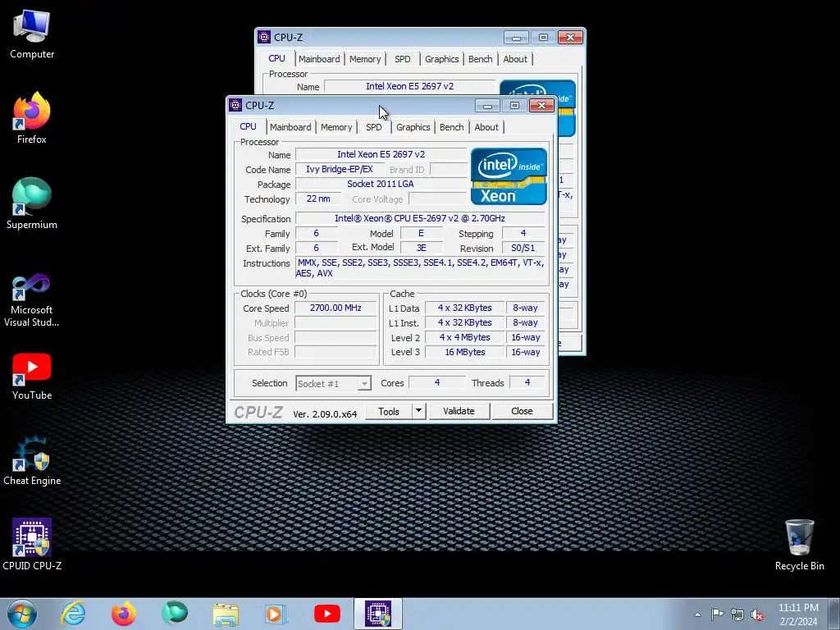Click the Core Speed value 2700.00 MHz
840x630 pixels.
[336, 308]
